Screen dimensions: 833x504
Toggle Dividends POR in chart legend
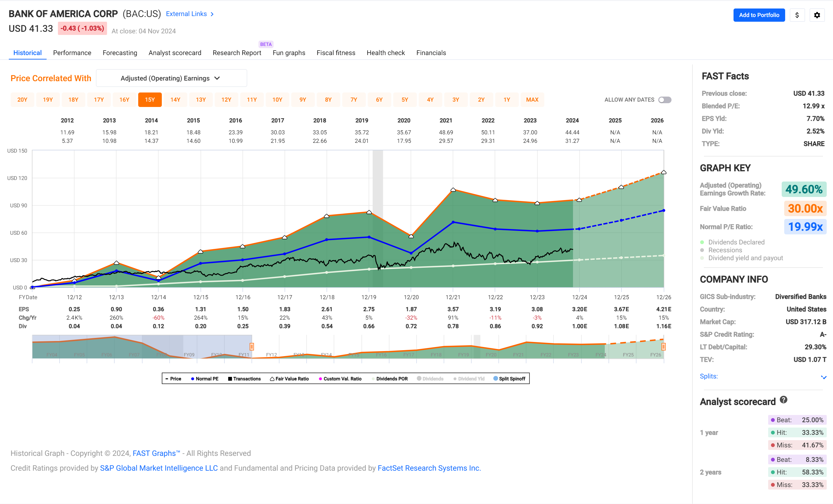pos(389,379)
